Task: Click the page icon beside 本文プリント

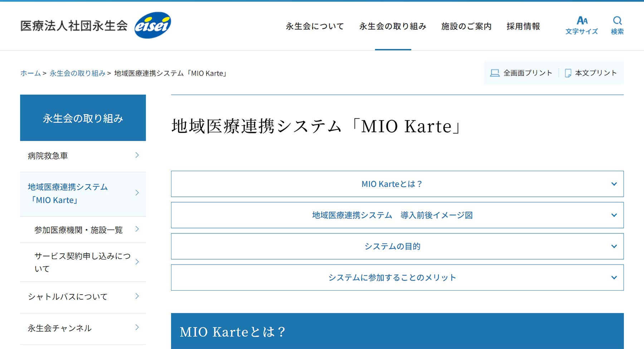Action: click(568, 73)
